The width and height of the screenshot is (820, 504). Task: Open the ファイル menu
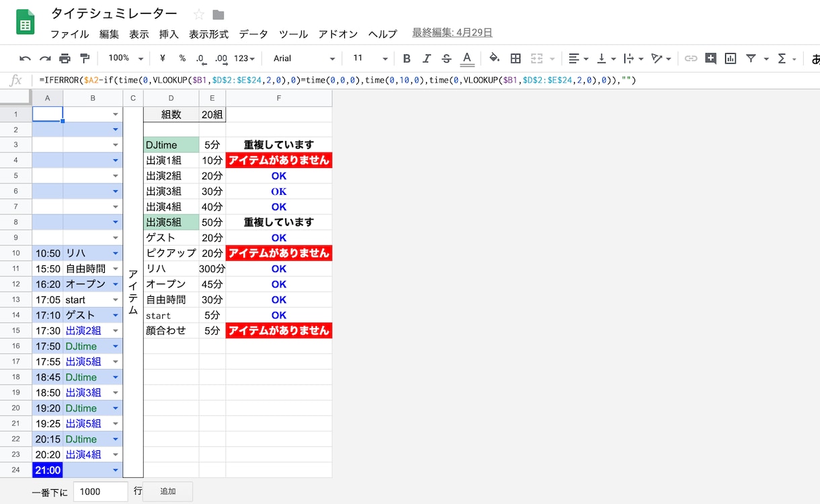tap(70, 34)
